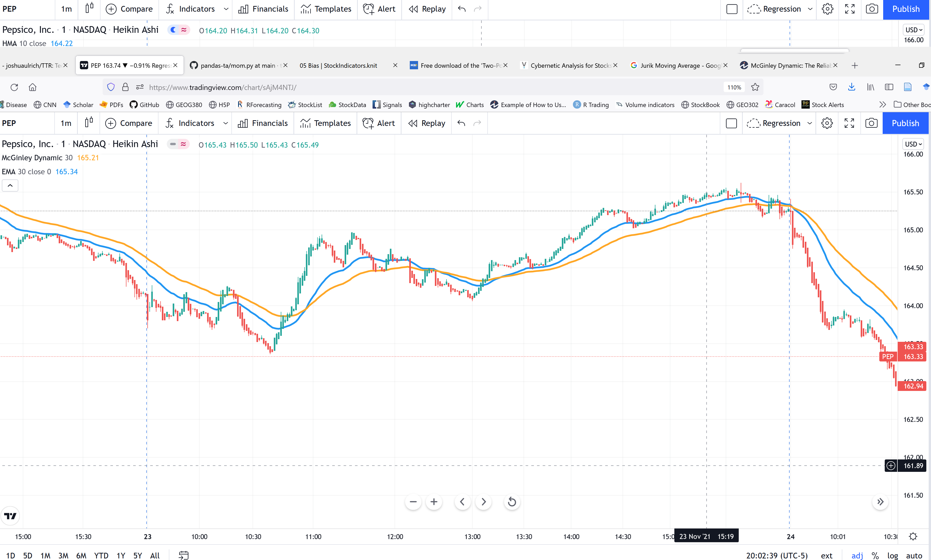
Task: Zoom in the chart with plus button
Action: (434, 502)
